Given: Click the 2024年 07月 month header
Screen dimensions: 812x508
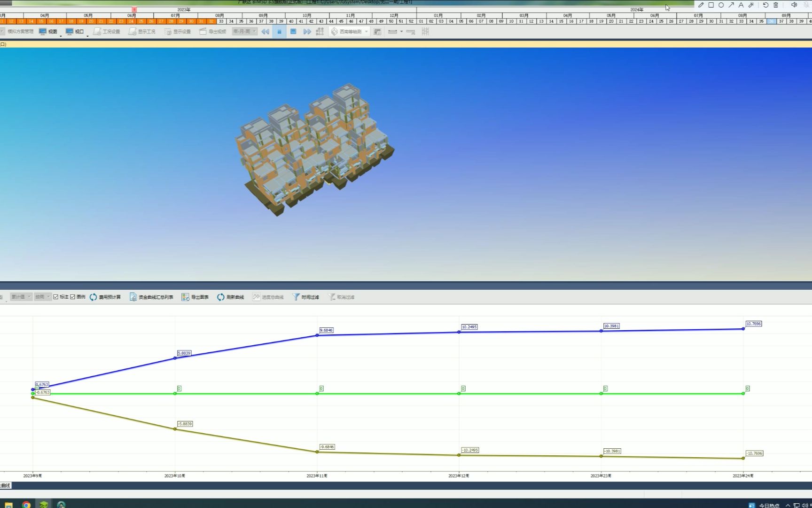Looking at the screenshot, I should pos(698,16).
